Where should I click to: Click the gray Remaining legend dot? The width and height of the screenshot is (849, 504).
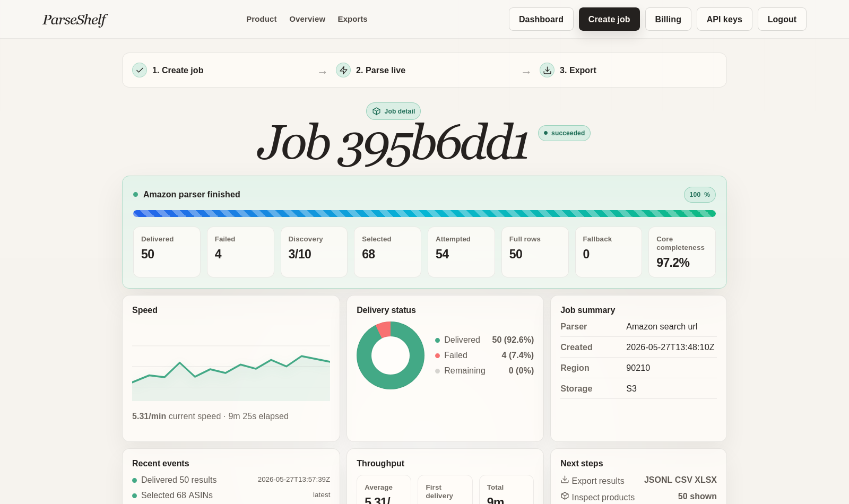(437, 371)
